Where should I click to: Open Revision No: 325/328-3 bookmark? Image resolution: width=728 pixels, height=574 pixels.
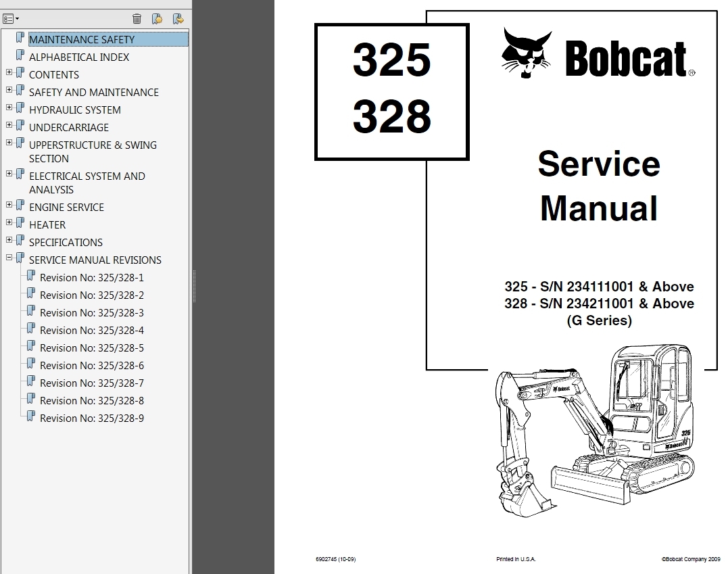pos(92,313)
